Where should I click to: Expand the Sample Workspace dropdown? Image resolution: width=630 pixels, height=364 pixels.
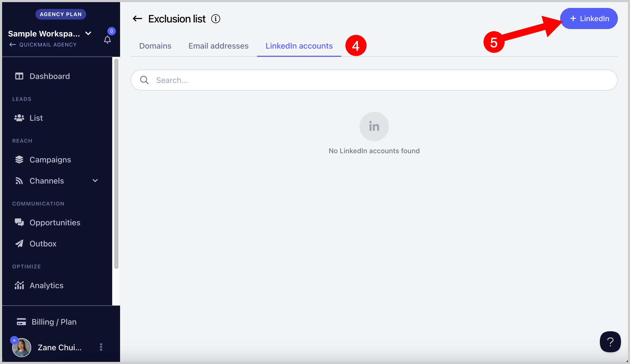coord(88,34)
